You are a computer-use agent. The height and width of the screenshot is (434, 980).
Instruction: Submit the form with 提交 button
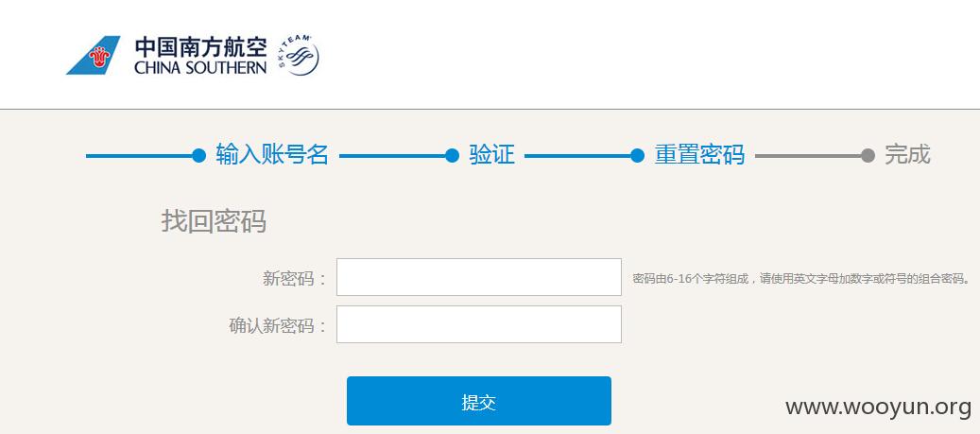[x=479, y=401]
